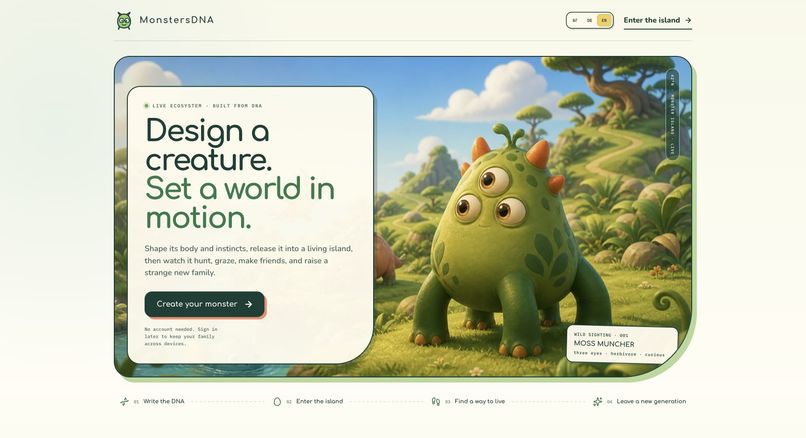Viewport: 806px width, 438px height.
Task: Click the green three-eyed monster illustration
Action: coord(511,242)
